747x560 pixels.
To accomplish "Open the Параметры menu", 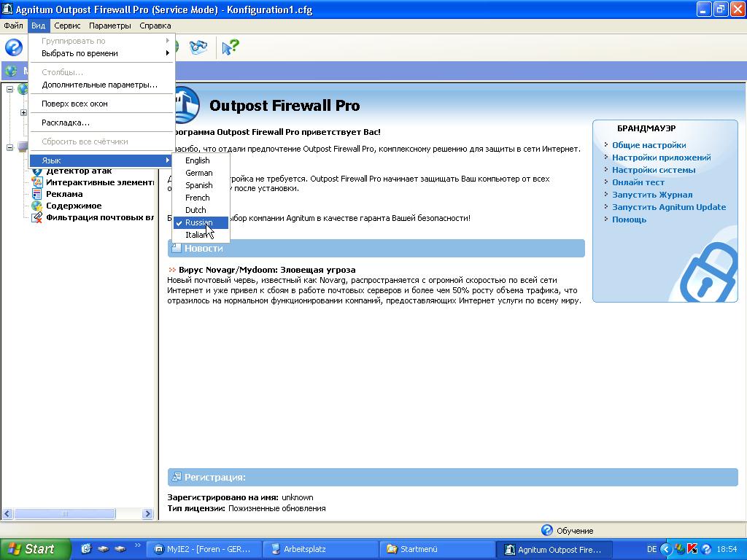I will (x=109, y=26).
